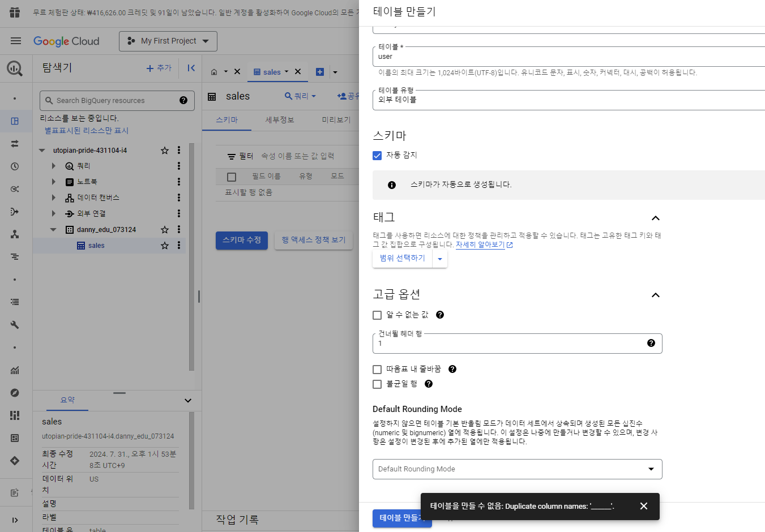
Task: Collapse the 고급 옵션 section
Action: (x=656, y=295)
